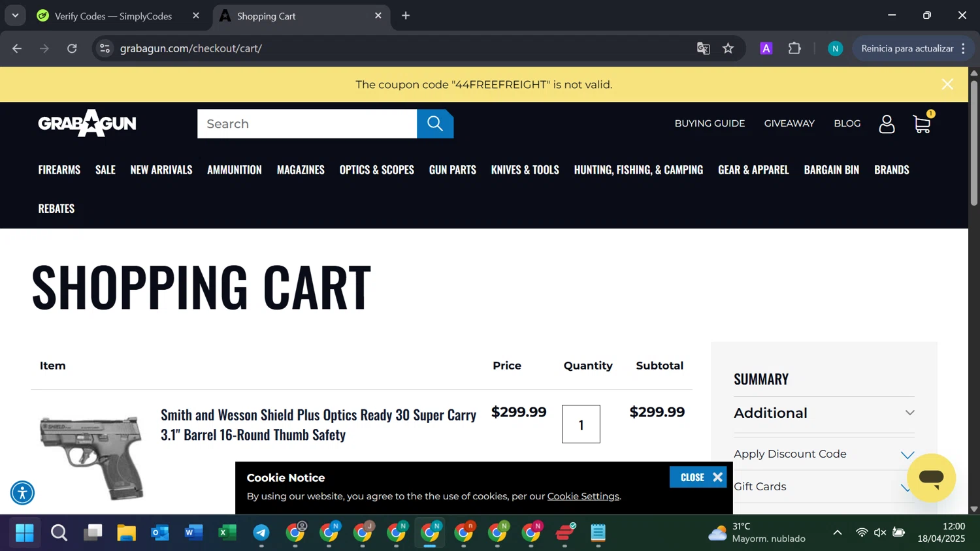Screen dimensions: 980x551
Task: Click the purple A extension icon
Action: [766, 48]
